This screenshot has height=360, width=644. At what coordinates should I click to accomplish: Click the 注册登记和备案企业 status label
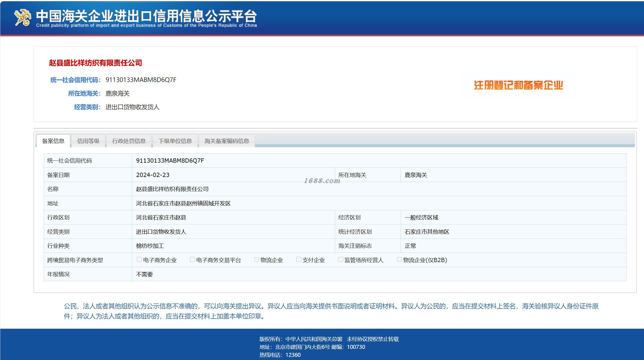[x=518, y=85]
